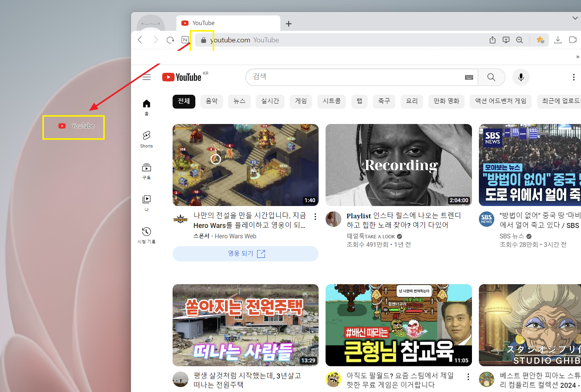Image resolution: width=581 pixels, height=392 pixels.
Task: Click the install app icon in address bar
Action: [x=506, y=40]
